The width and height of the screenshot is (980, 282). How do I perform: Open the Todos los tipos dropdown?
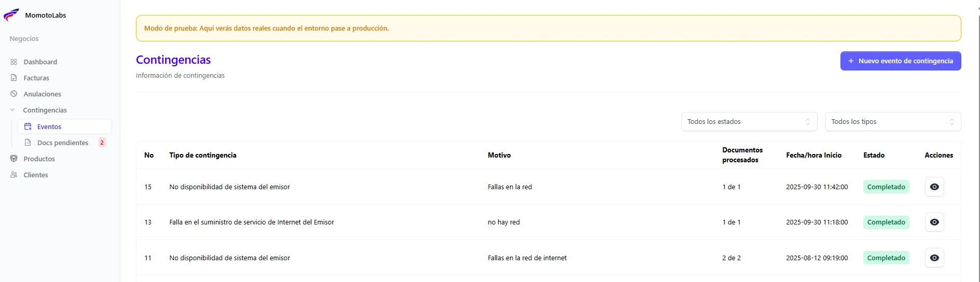point(892,122)
